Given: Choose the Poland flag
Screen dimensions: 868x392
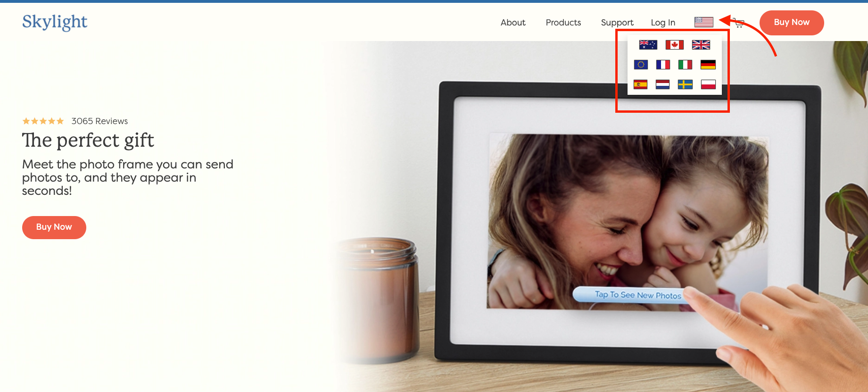Looking at the screenshot, I should pyautogui.click(x=708, y=84).
